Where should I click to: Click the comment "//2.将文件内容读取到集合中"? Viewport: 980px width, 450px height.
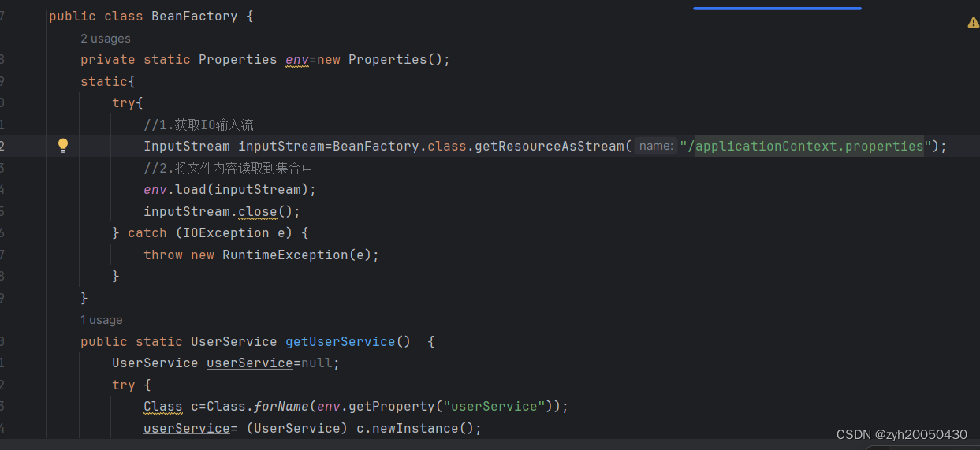[x=229, y=168]
